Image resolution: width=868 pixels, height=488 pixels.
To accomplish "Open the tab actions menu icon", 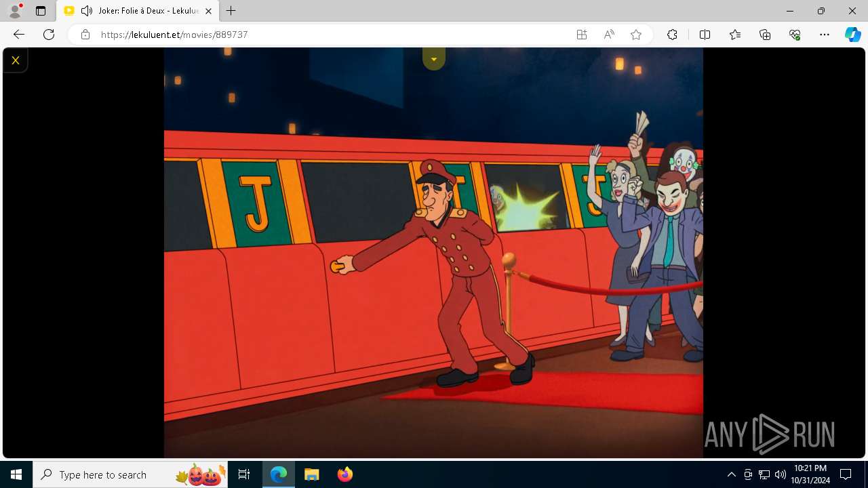I will click(41, 11).
